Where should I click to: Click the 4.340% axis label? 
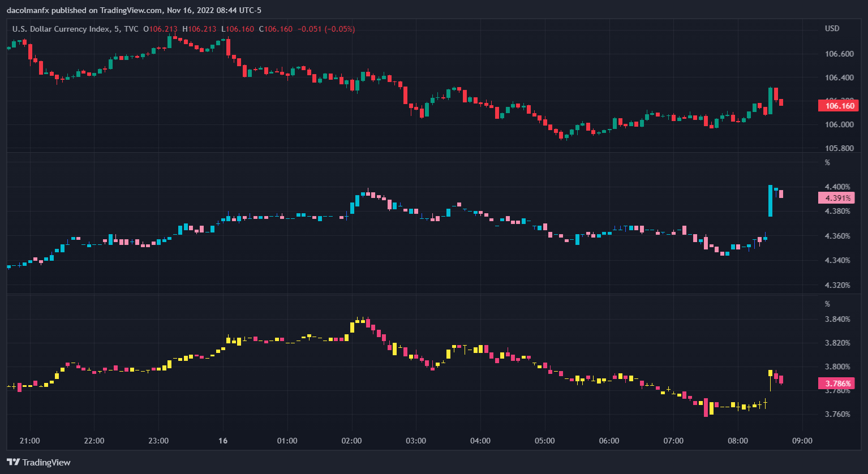pyautogui.click(x=838, y=260)
